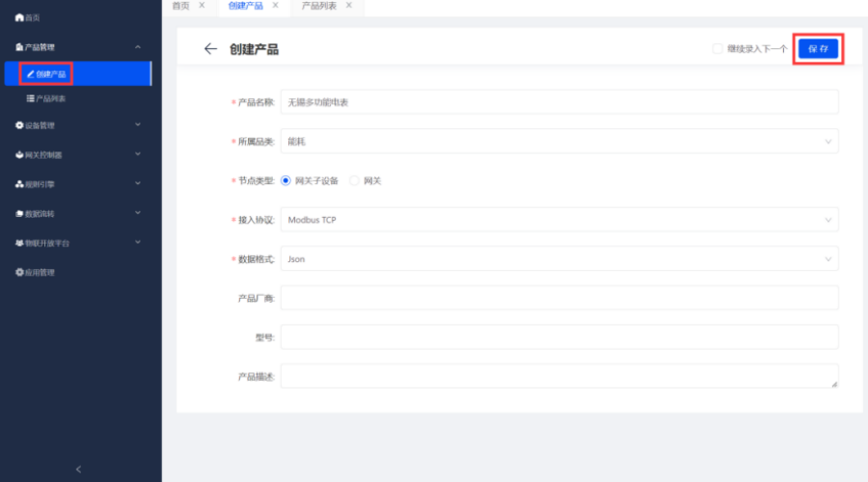Click the pencil icon of 创建产品
Image resolution: width=868 pixels, height=482 pixels.
point(31,73)
